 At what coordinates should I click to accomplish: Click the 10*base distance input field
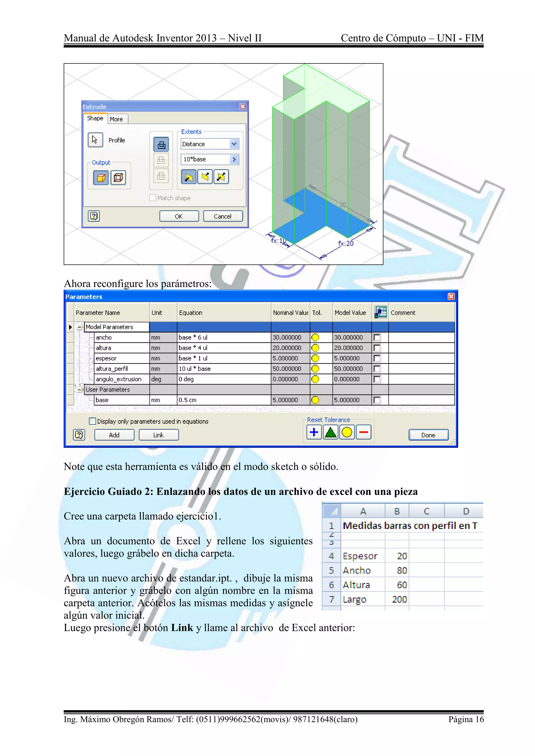pos(205,159)
